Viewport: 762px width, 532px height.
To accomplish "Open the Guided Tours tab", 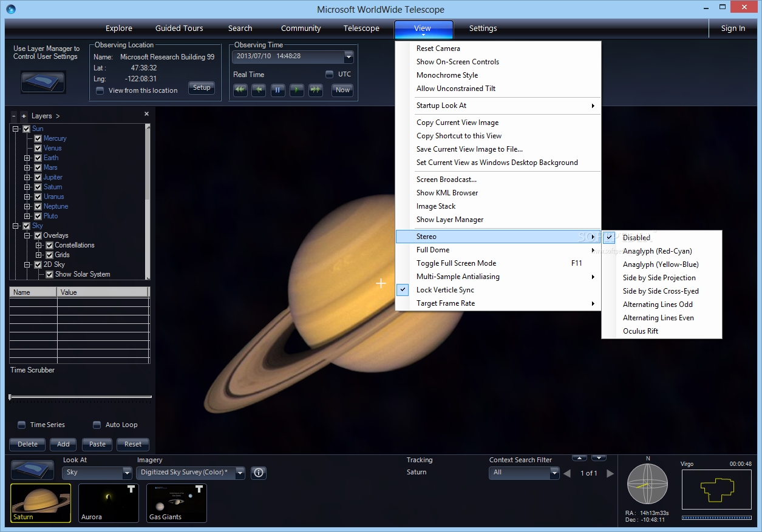I will (179, 29).
